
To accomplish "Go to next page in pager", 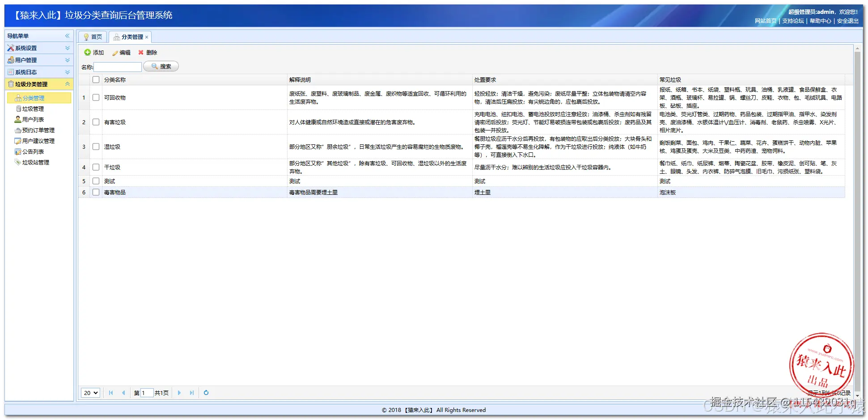I will tap(179, 393).
